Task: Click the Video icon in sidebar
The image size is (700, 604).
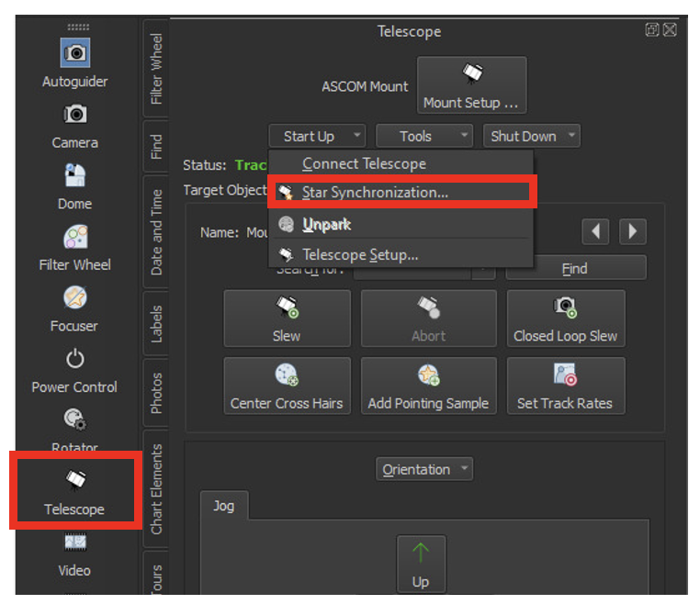Action: pyautogui.click(x=74, y=544)
